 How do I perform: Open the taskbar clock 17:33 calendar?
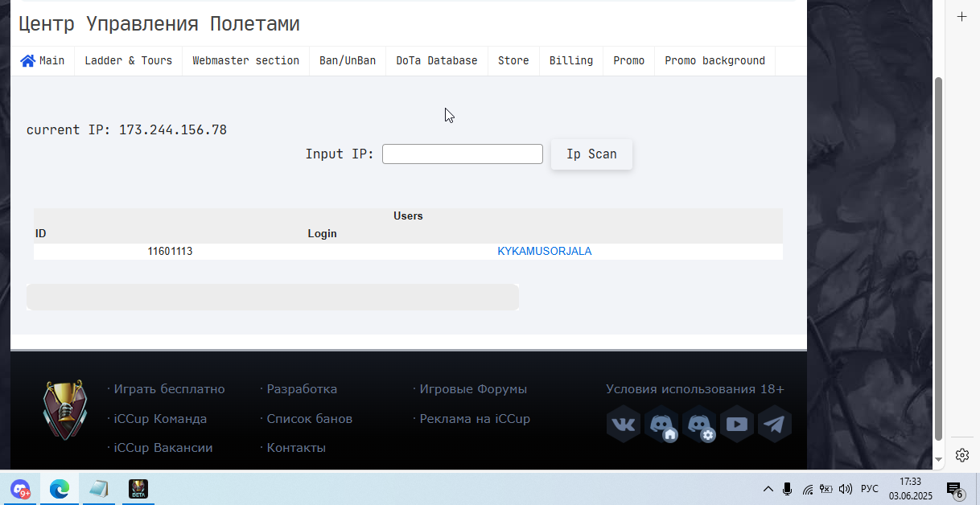(911, 489)
